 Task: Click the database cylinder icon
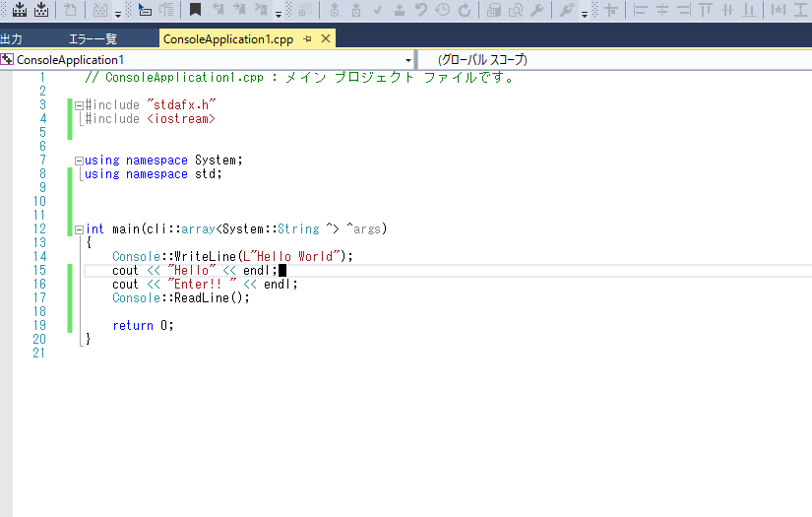pyautogui.click(x=494, y=10)
